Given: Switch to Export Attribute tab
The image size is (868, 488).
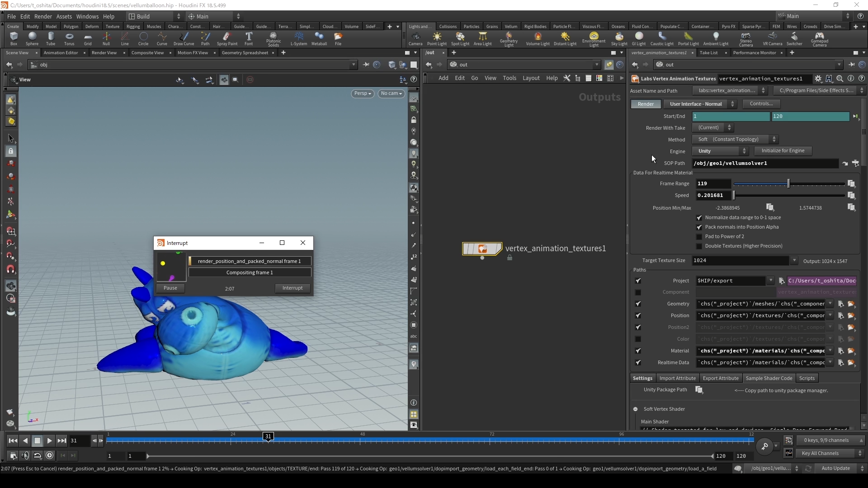Looking at the screenshot, I should click(720, 378).
